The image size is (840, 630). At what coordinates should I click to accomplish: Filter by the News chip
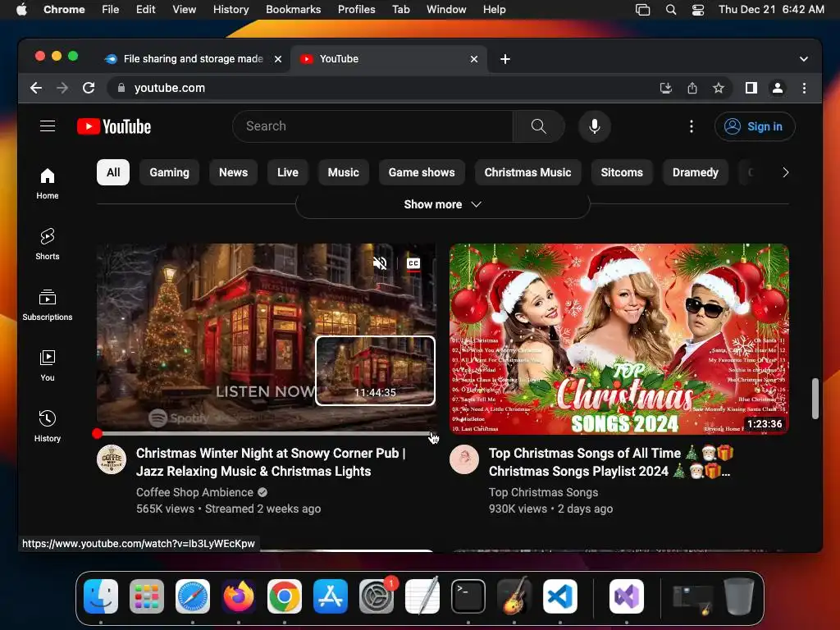coord(233,172)
